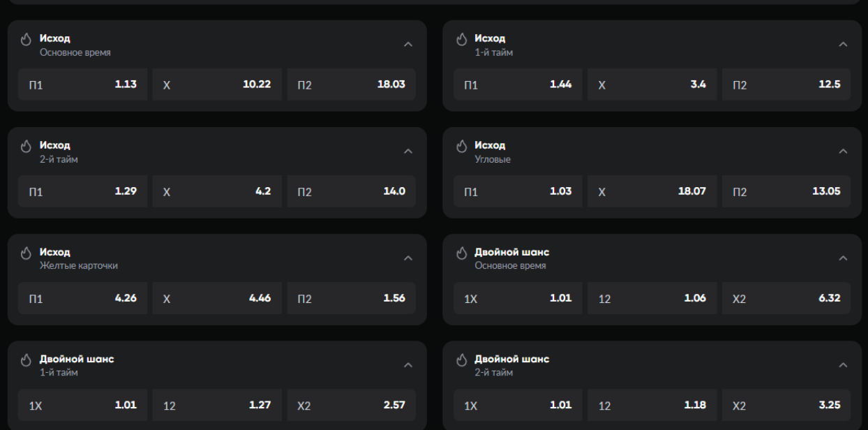Select П1 odds 1.13 for main time

[82, 85]
